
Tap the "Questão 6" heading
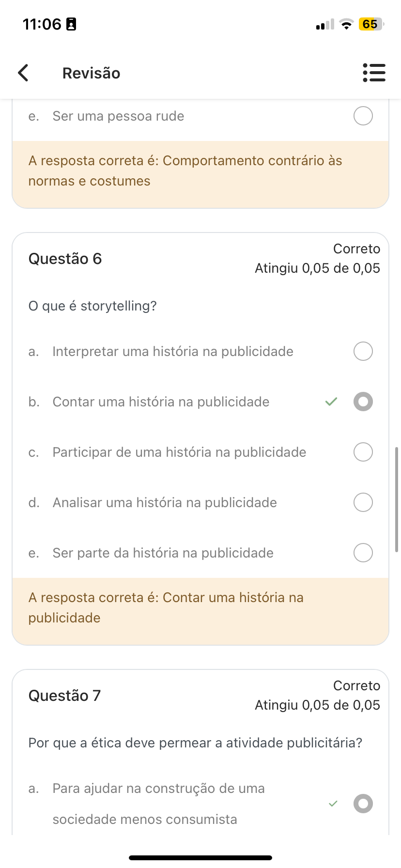65,259
